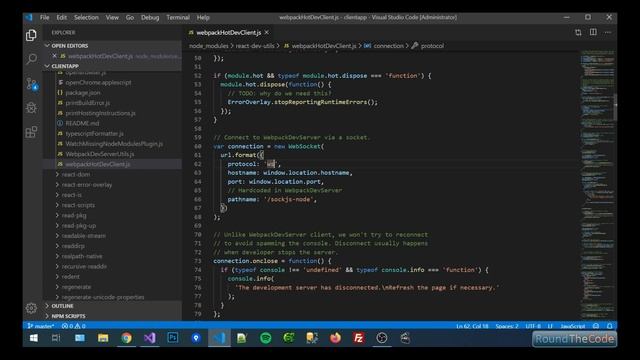640x360 pixels.
Task: Click the protocol breadcrumb symbol
Action: coord(432,46)
